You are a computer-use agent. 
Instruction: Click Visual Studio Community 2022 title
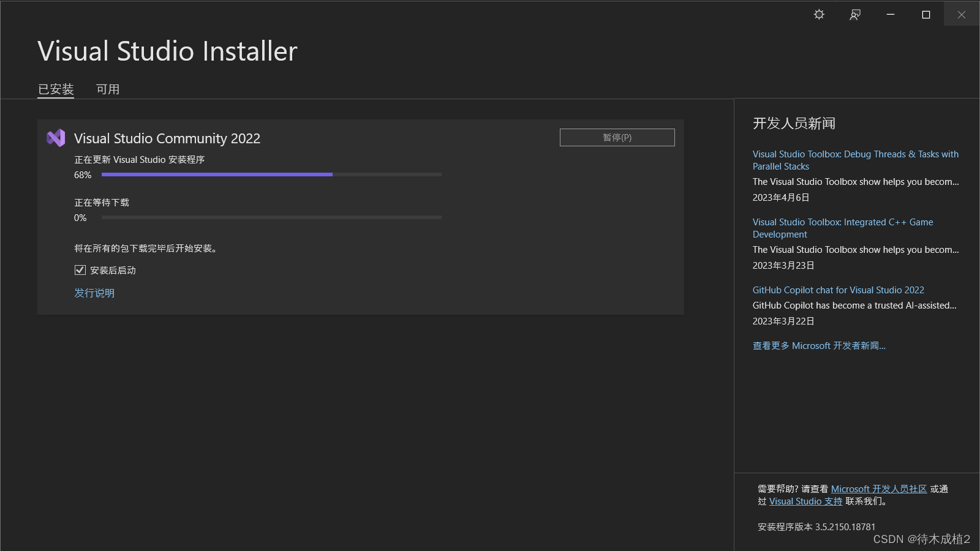[167, 138]
